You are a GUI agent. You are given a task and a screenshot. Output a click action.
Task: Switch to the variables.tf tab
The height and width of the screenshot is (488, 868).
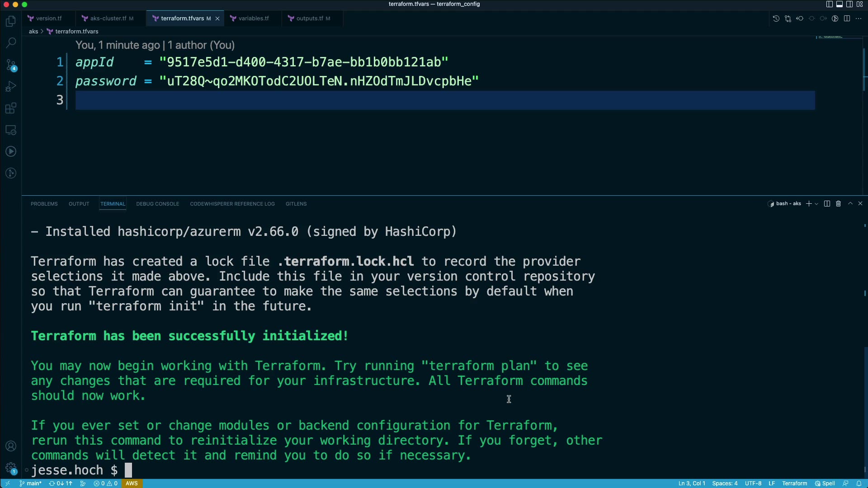[253, 19]
